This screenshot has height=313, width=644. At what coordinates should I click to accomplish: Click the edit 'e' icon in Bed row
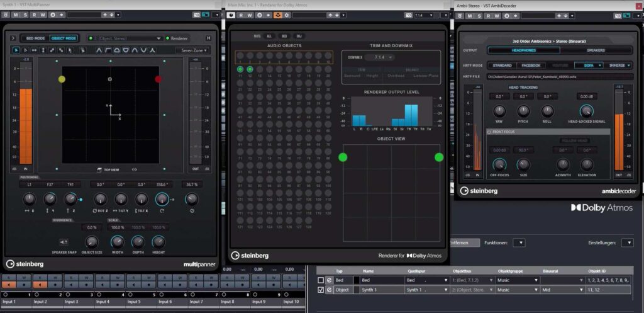[x=329, y=280]
